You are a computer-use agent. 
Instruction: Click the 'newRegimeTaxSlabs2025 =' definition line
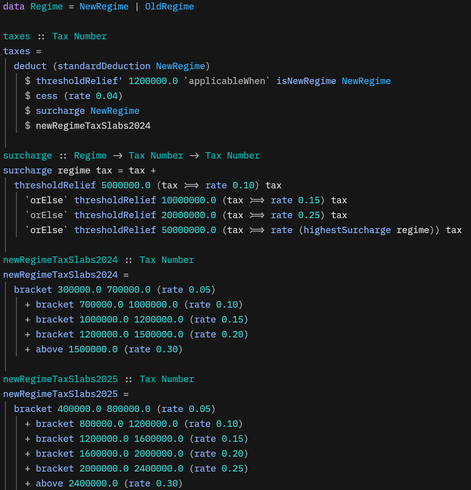[x=66, y=394]
